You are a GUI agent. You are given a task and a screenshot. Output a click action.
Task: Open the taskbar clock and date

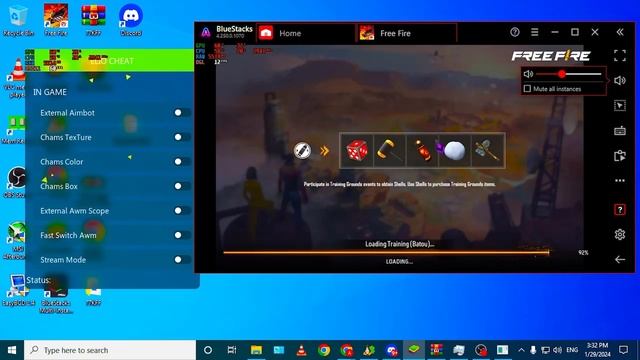[598, 350]
